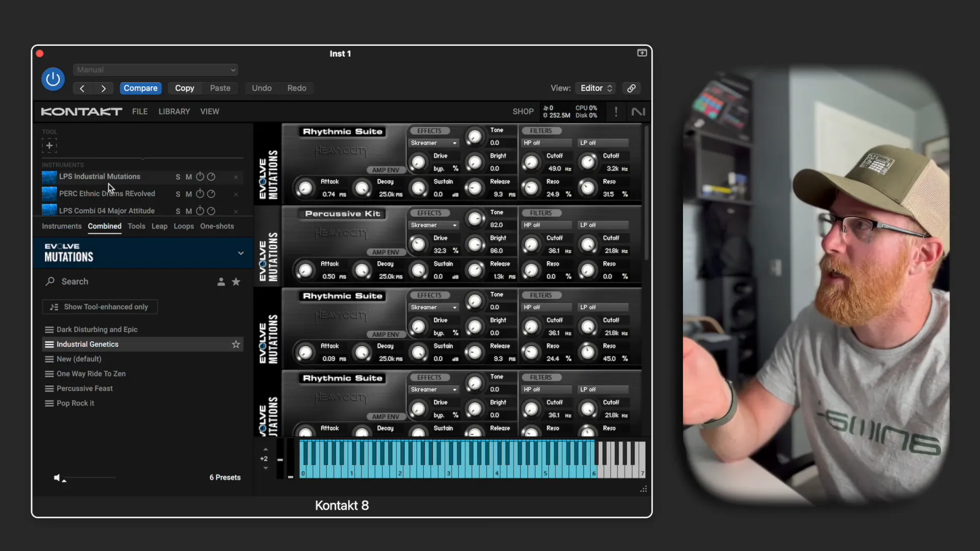The image size is (980, 551).
Task: Solo the PERC Ethnic Drums REvolved instrument
Action: pos(178,194)
